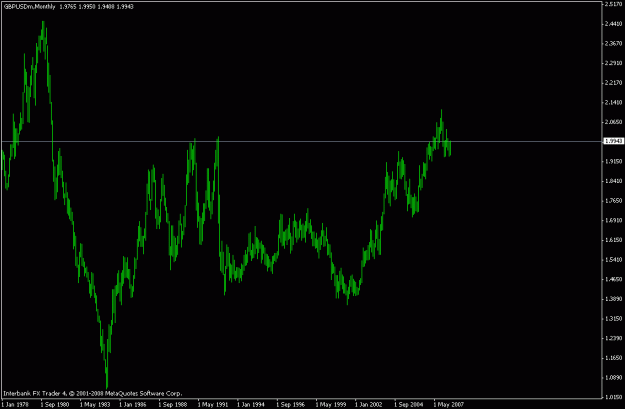The image size is (625, 409).
Task: Click the 2.2910 price scale label
Action: pos(613,63)
